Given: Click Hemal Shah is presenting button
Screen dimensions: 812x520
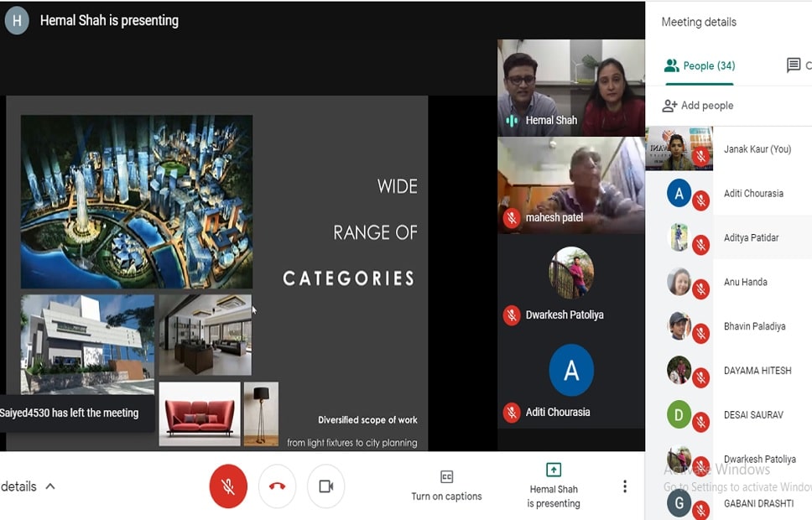Looking at the screenshot, I should (553, 486).
